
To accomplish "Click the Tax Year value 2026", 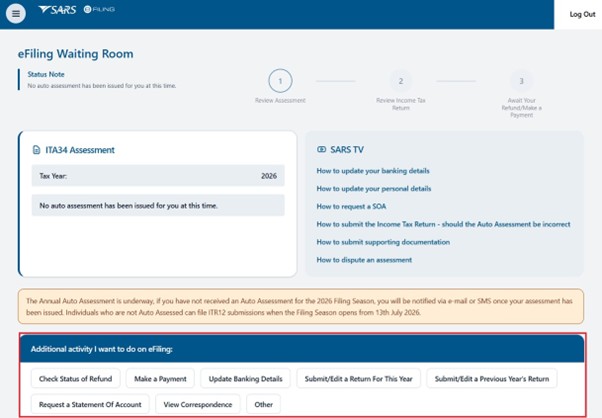I will pos(269,176).
